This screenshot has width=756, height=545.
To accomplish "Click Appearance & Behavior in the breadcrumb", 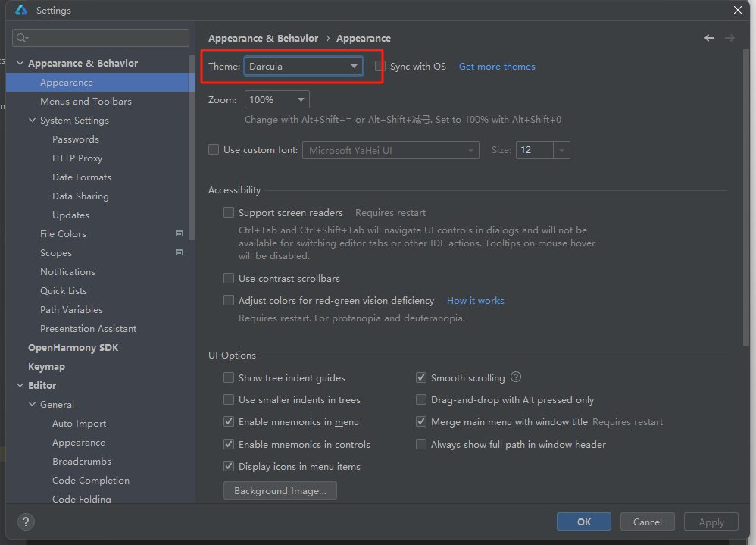I will pyautogui.click(x=264, y=38).
